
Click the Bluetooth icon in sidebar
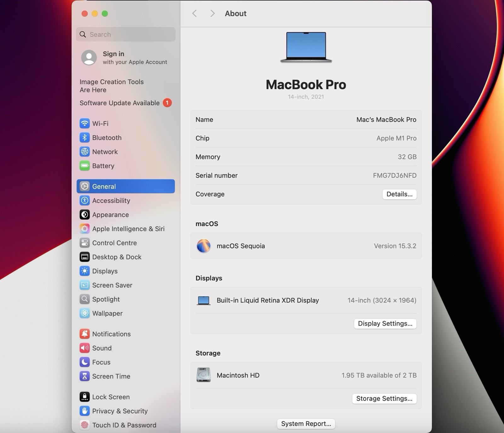(x=84, y=138)
